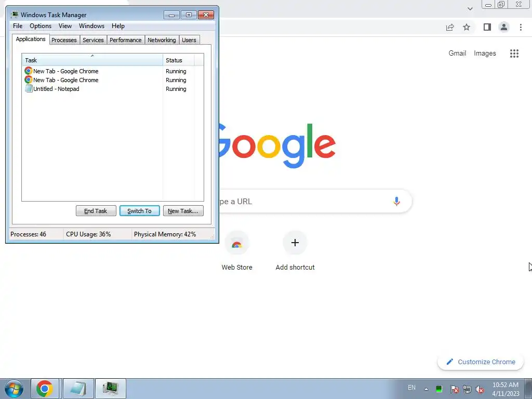Screen dimensions: 532x399
Task: Click Running status of Notepad row
Action: 176,89
